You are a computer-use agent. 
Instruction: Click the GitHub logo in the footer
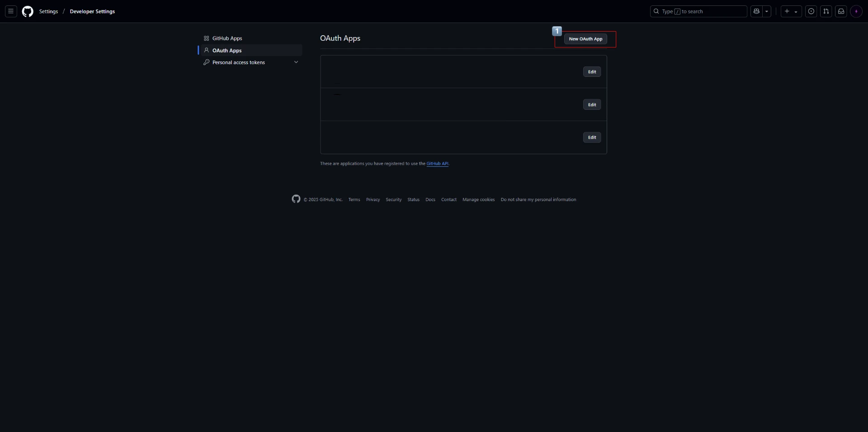[x=296, y=199]
